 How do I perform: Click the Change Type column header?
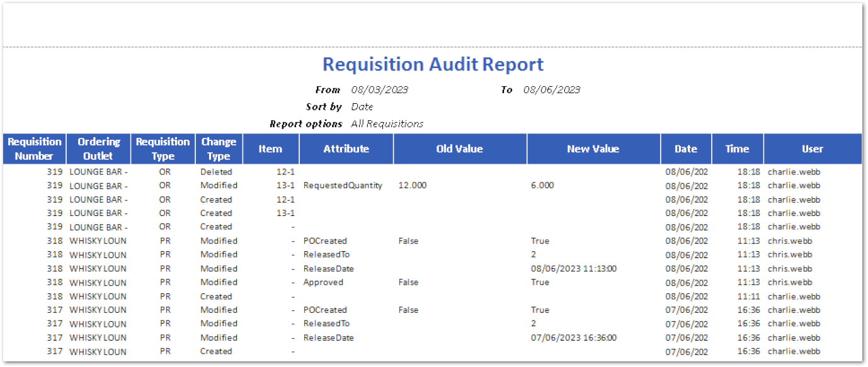coord(219,149)
